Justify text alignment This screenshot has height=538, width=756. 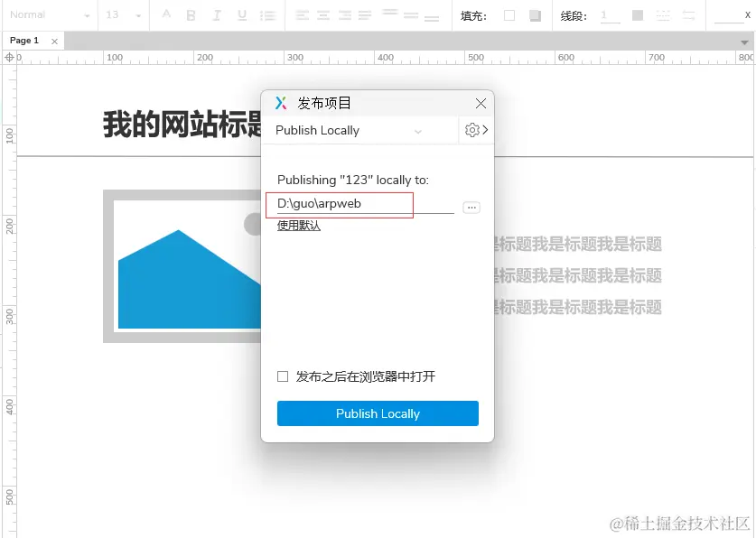coord(365,15)
